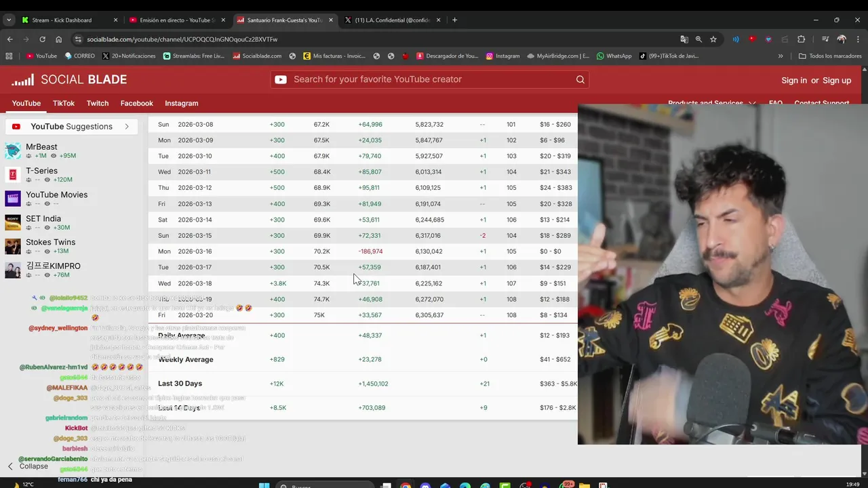This screenshot has width=868, height=488.
Task: Open the translate page icon in the address bar
Action: [x=684, y=39]
